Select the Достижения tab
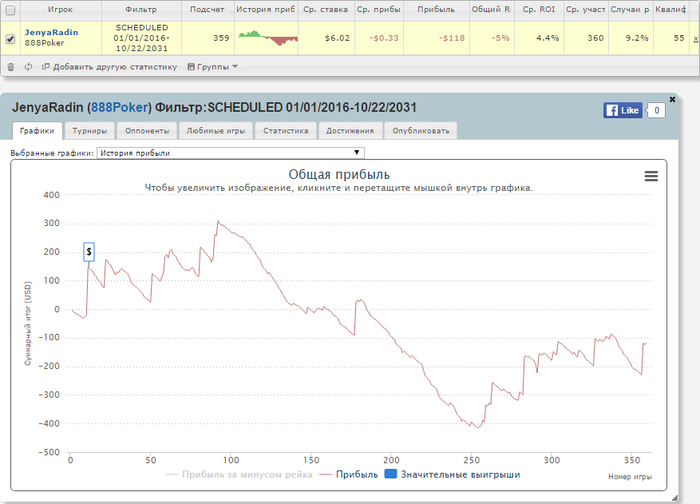 (x=350, y=131)
